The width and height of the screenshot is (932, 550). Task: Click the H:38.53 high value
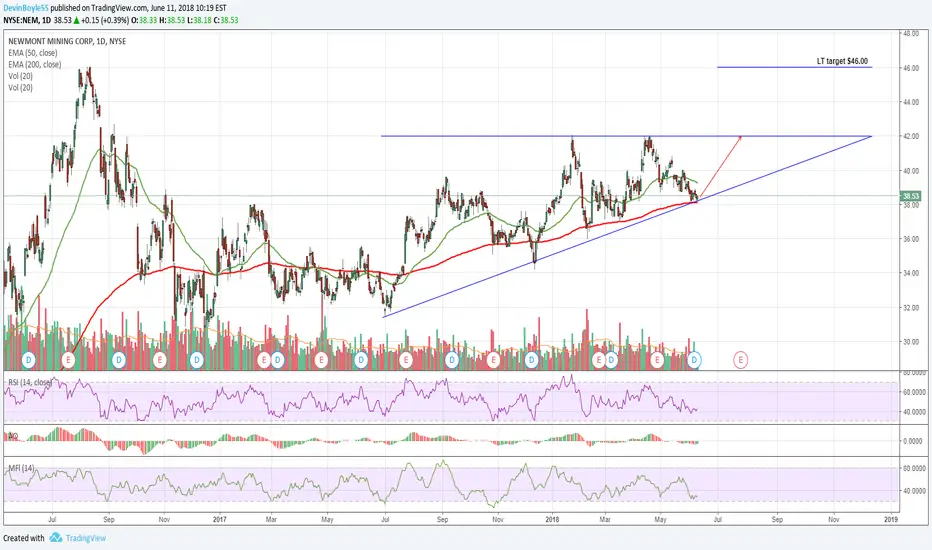tap(172, 20)
